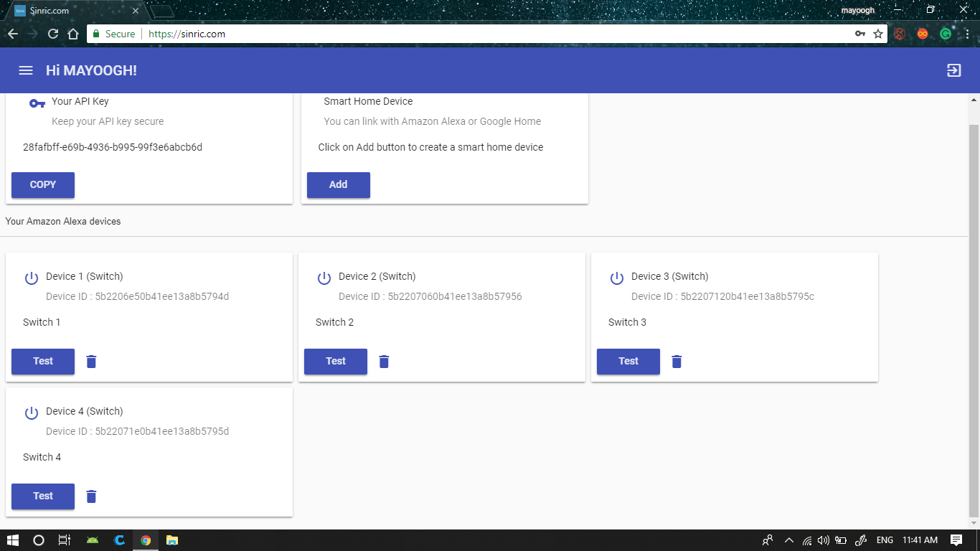The width and height of the screenshot is (980, 551).
Task: Open the Windows Start menu
Action: 13,540
